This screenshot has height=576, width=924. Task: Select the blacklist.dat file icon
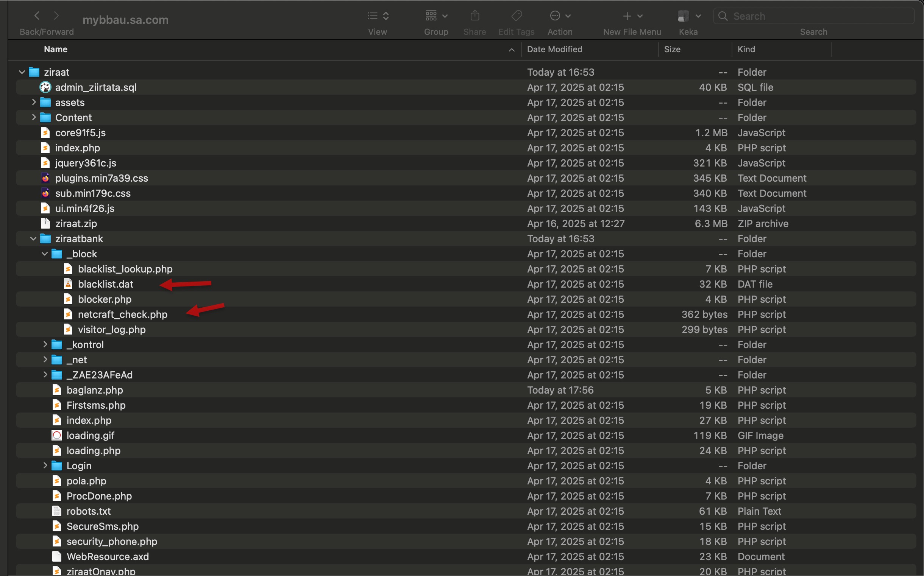pyautogui.click(x=68, y=284)
